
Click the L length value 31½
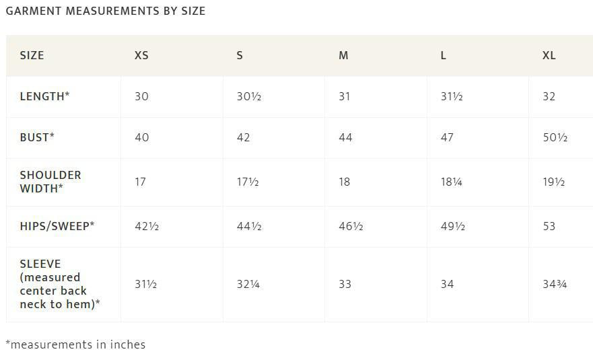(x=452, y=96)
